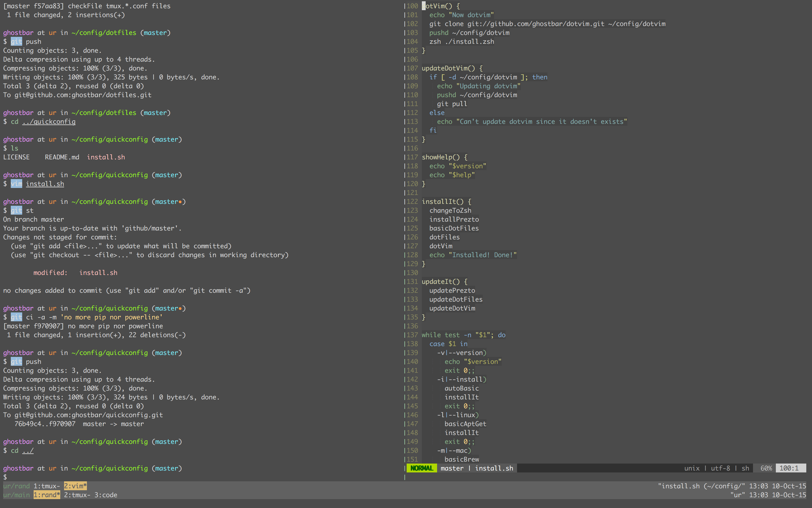Click the unix file format indicator
Screen dimensions: 812x508
[692, 468]
